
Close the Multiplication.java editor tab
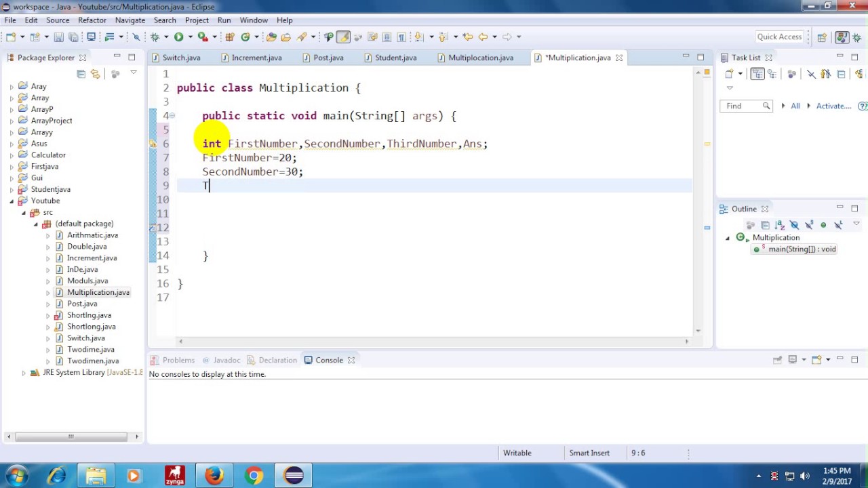click(x=618, y=58)
